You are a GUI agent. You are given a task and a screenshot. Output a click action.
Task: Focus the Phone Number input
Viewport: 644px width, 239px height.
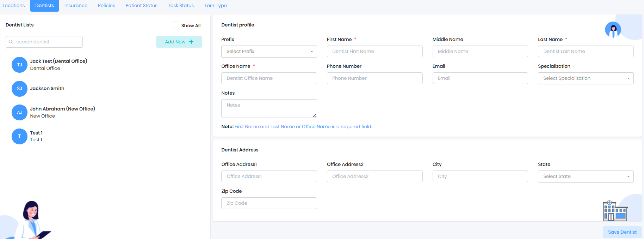pyautogui.click(x=374, y=78)
